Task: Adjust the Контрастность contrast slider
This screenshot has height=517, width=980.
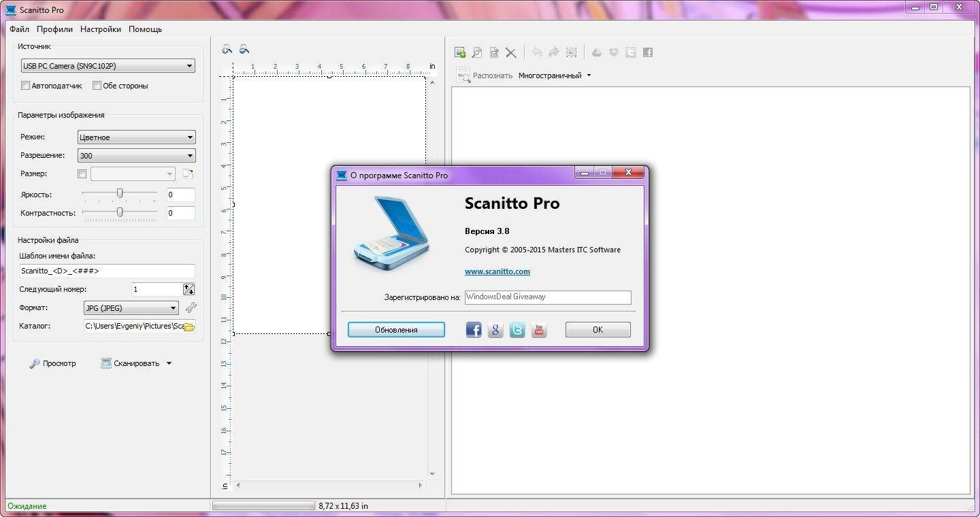Action: click(120, 213)
